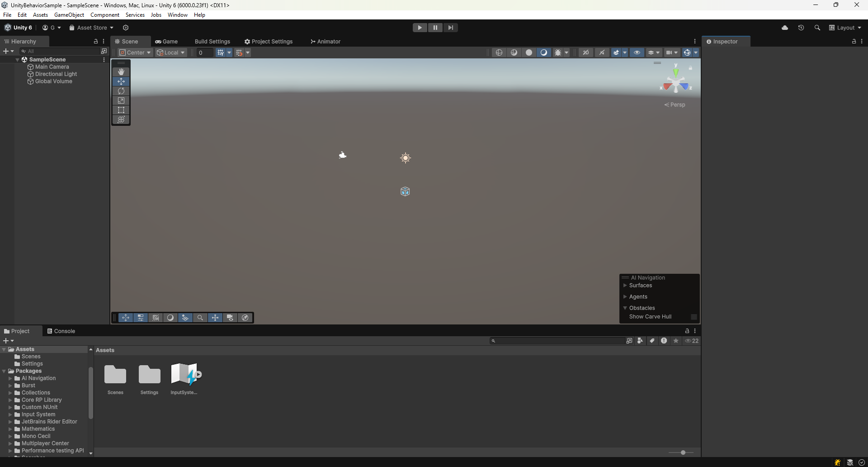Viewport: 868px width, 467px height.
Task: Toggle the Hierarchy panel lock
Action: pyautogui.click(x=96, y=41)
